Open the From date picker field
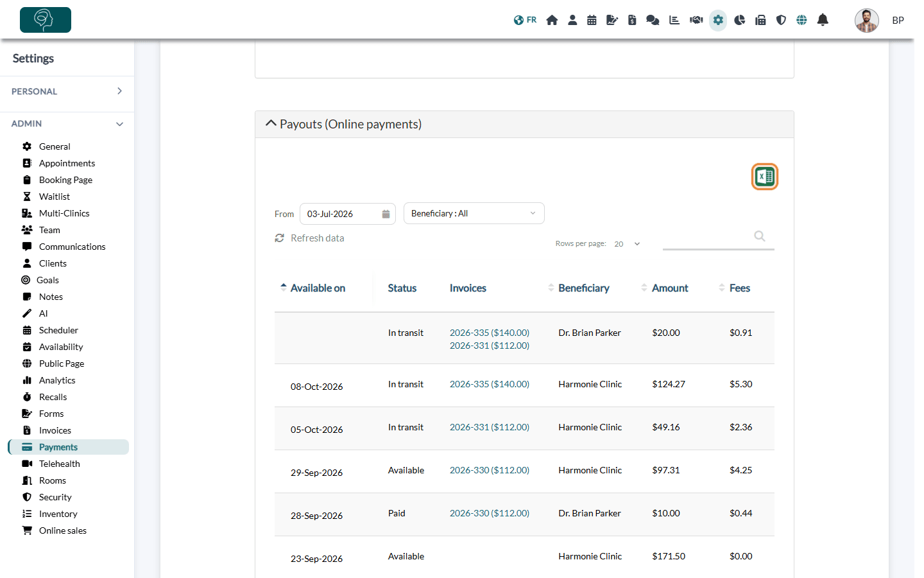924x578 pixels. click(x=348, y=214)
